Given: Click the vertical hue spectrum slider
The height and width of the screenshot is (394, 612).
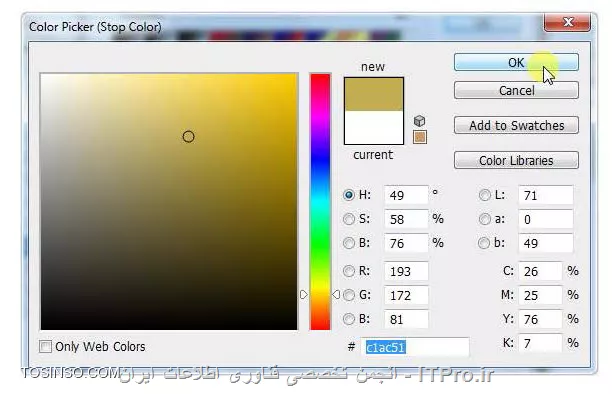Looking at the screenshot, I should 320,201.
